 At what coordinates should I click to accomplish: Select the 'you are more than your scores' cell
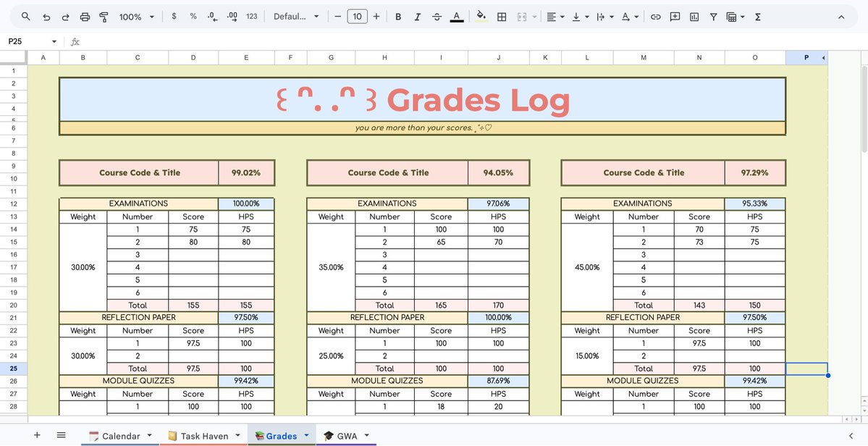click(x=422, y=128)
